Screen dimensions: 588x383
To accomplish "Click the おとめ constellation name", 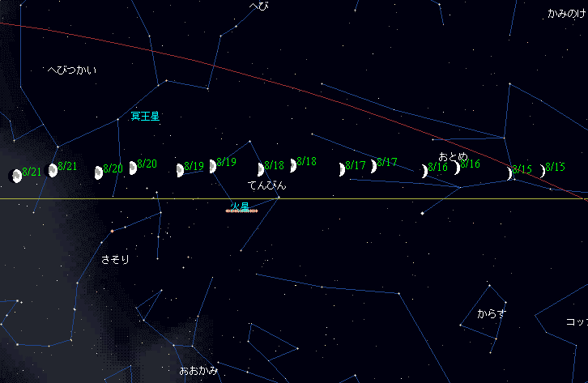I will point(453,155).
